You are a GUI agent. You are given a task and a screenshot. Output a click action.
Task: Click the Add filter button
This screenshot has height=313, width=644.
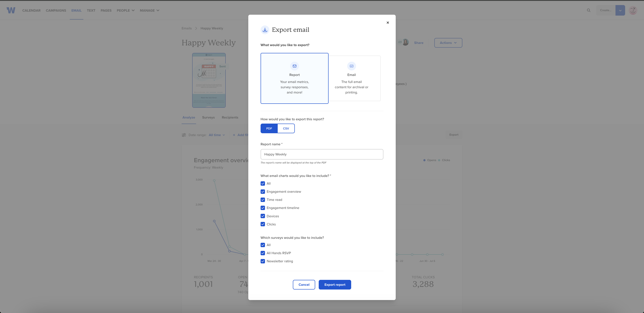click(x=240, y=135)
